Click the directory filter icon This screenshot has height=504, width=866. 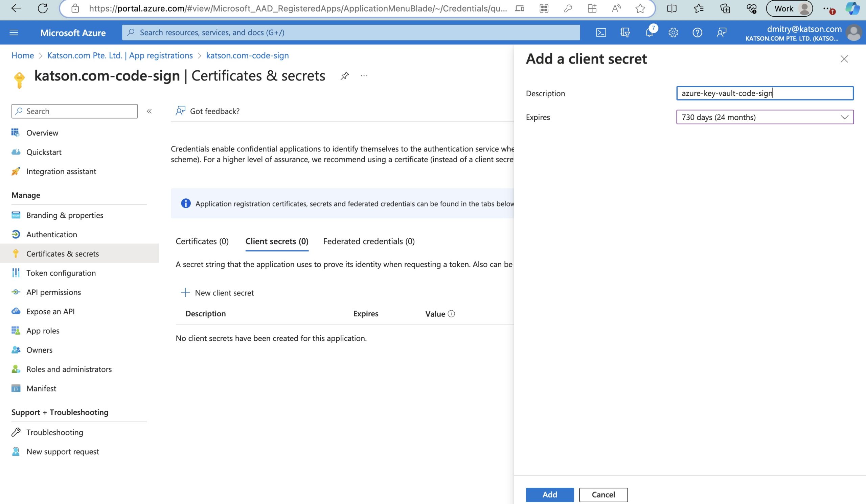click(625, 32)
